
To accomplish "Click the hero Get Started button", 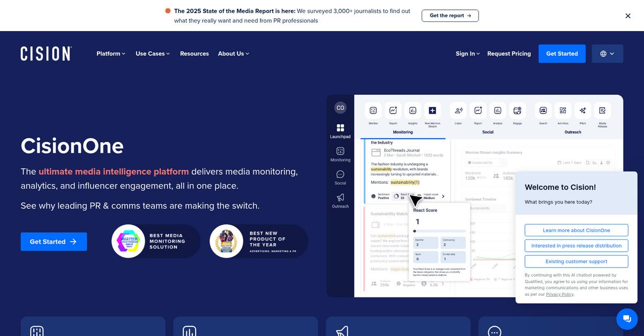I will point(54,242).
